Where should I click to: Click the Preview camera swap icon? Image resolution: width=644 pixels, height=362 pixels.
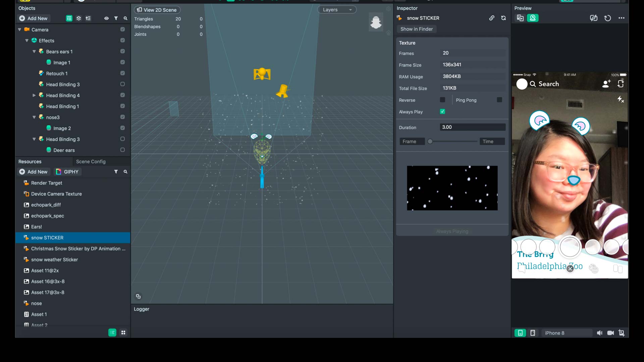tap(594, 18)
